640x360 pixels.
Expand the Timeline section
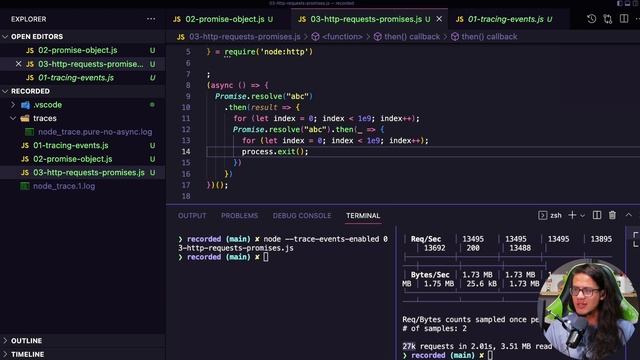(x=5, y=354)
